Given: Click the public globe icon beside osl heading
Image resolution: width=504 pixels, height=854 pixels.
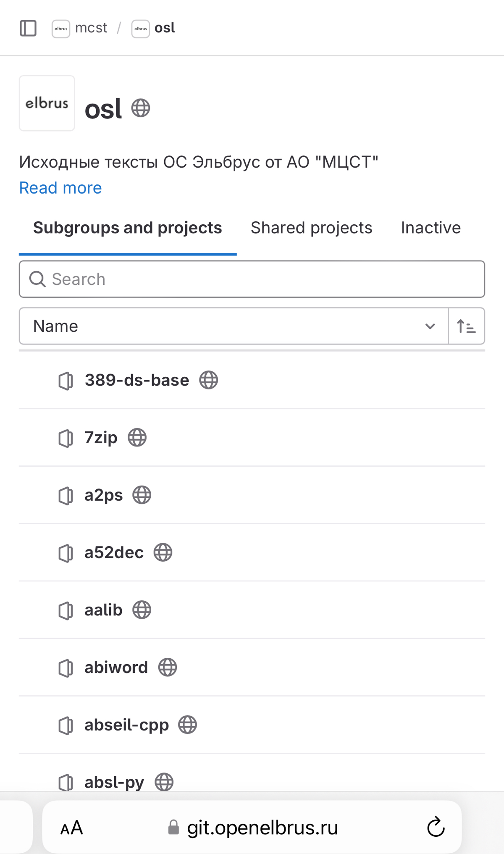Looking at the screenshot, I should tap(141, 108).
